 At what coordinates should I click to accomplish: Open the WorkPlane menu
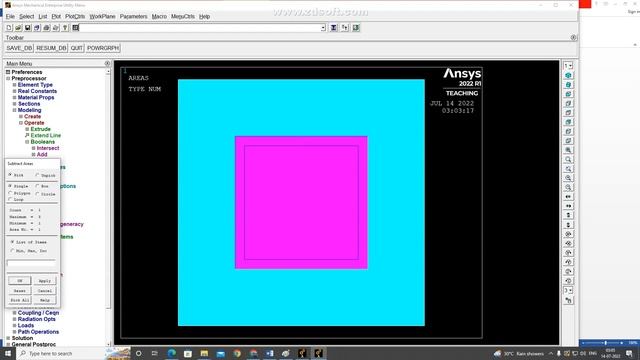[x=102, y=16]
